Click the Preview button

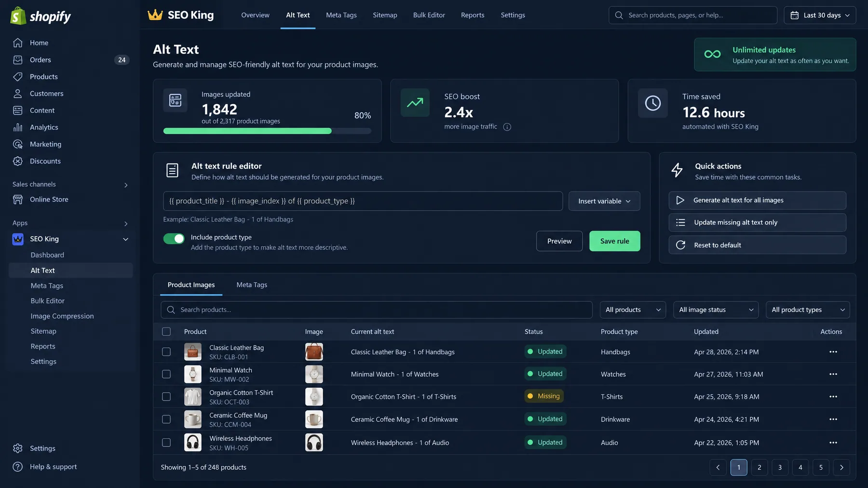click(x=559, y=241)
